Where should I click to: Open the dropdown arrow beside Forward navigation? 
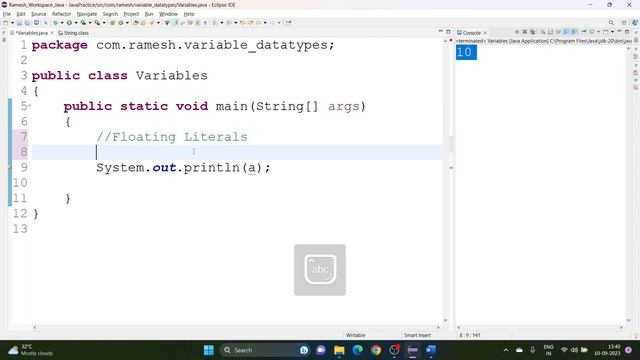(279, 23)
